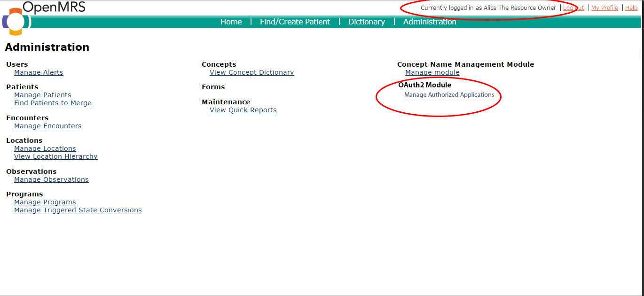
Task: Open Manage Locations link
Action: (45, 148)
